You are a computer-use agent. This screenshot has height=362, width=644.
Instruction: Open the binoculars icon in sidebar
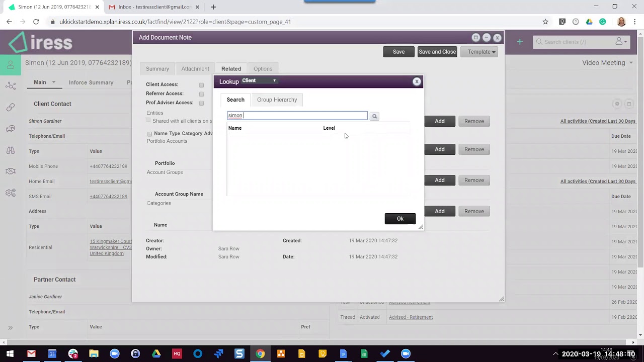10,150
